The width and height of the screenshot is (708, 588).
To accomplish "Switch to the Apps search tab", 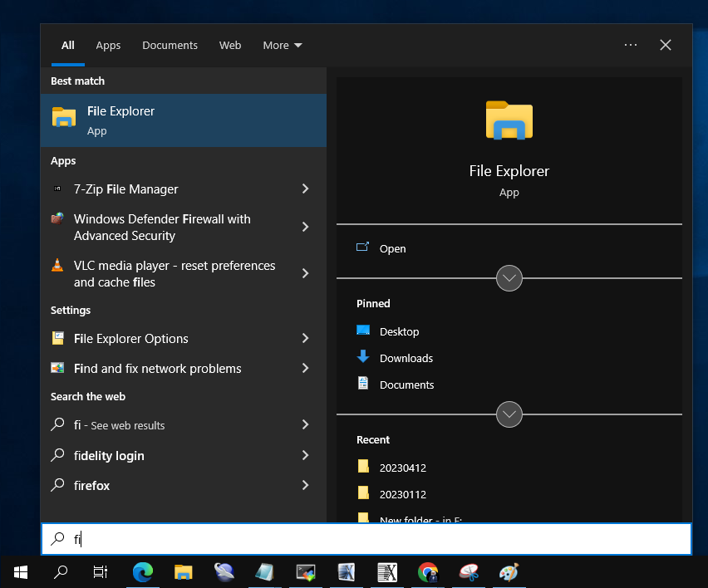I will 108,46.
